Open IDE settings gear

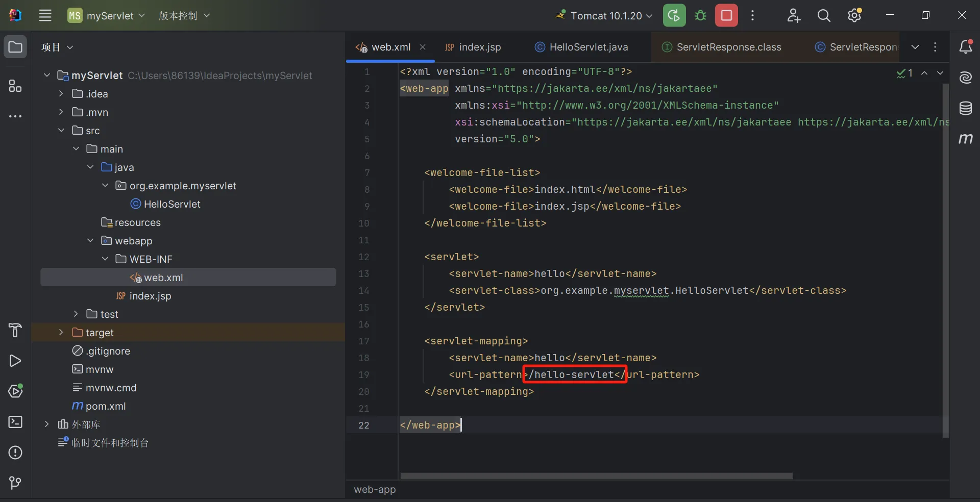854,15
